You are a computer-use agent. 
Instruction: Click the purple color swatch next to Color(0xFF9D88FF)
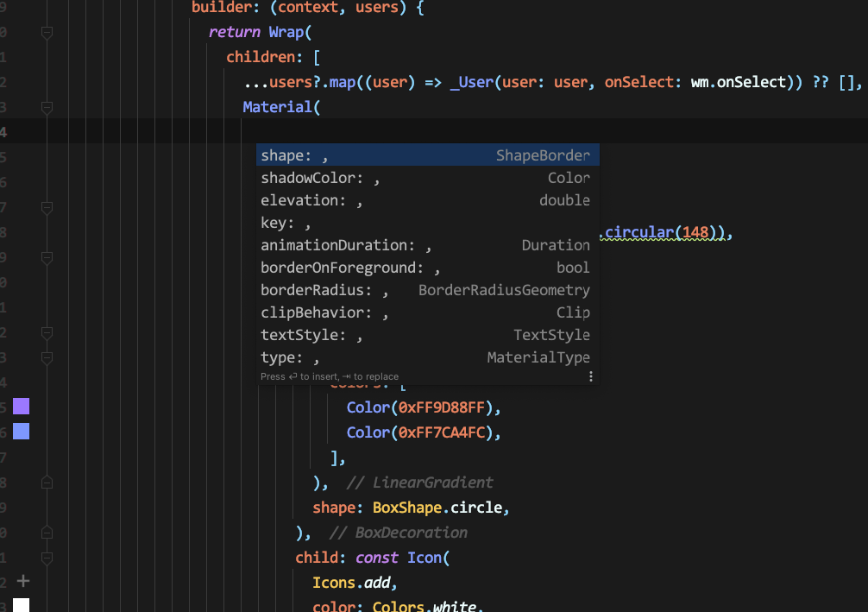[x=21, y=406]
